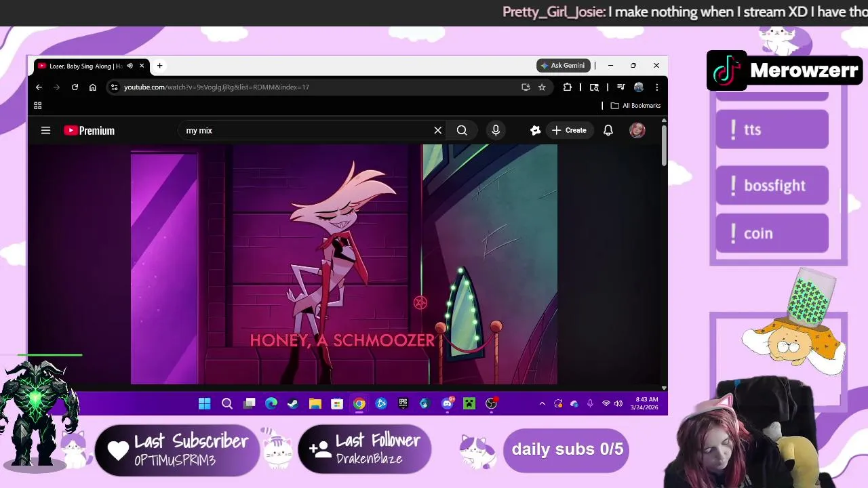Open OBS Studio from the taskbar
The image size is (868, 488).
(492, 404)
